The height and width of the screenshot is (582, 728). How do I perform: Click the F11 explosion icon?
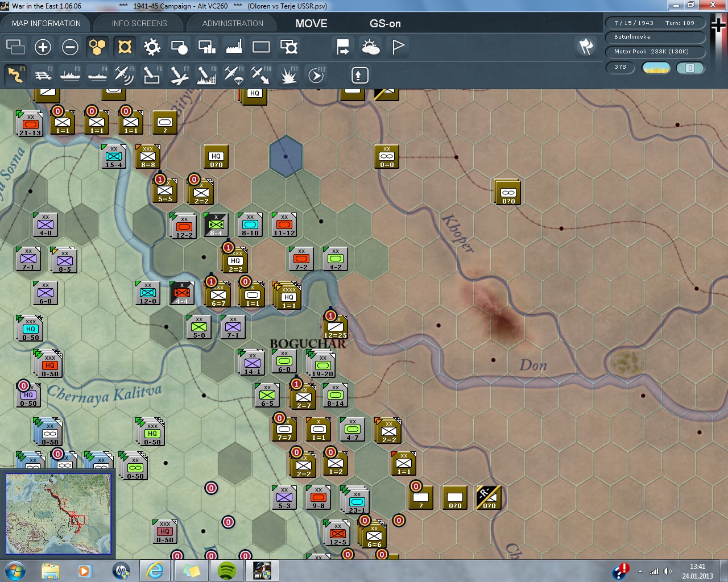[x=288, y=74]
